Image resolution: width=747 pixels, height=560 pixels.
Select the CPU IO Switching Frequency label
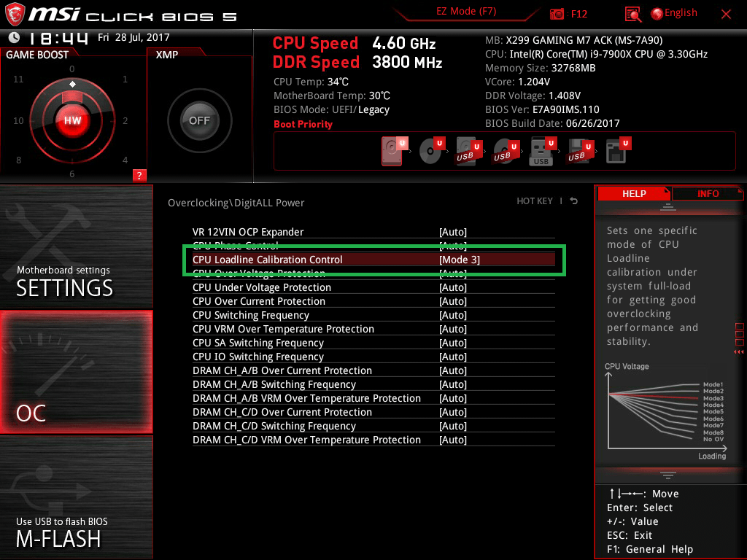click(x=258, y=356)
